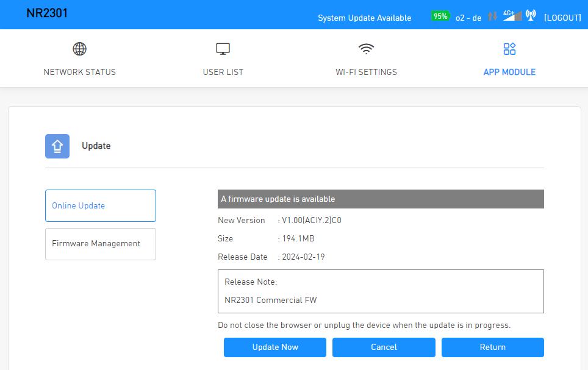Screen dimensions: 588x370
Task: Click the Cancel button
Action: click(384, 347)
